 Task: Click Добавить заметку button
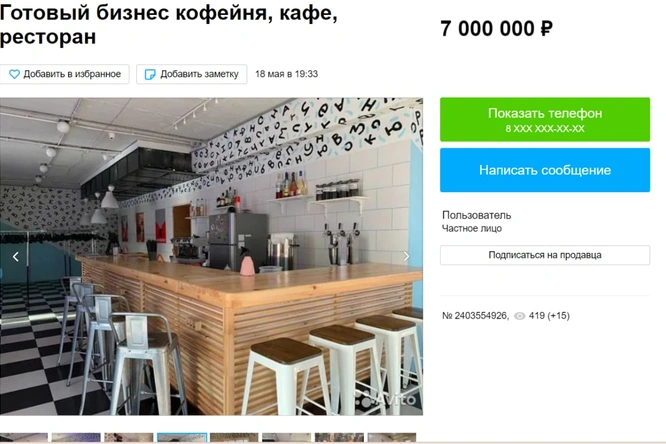(x=192, y=74)
